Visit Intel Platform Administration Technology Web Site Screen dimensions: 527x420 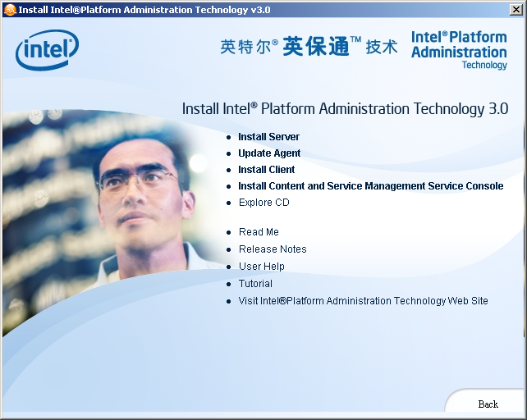click(363, 301)
